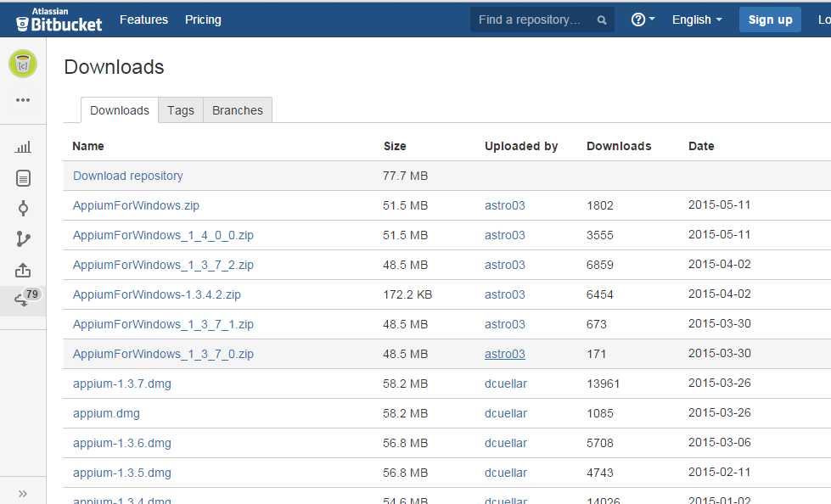
Task: Open the upload tray icon in sidebar
Action: tap(23, 271)
